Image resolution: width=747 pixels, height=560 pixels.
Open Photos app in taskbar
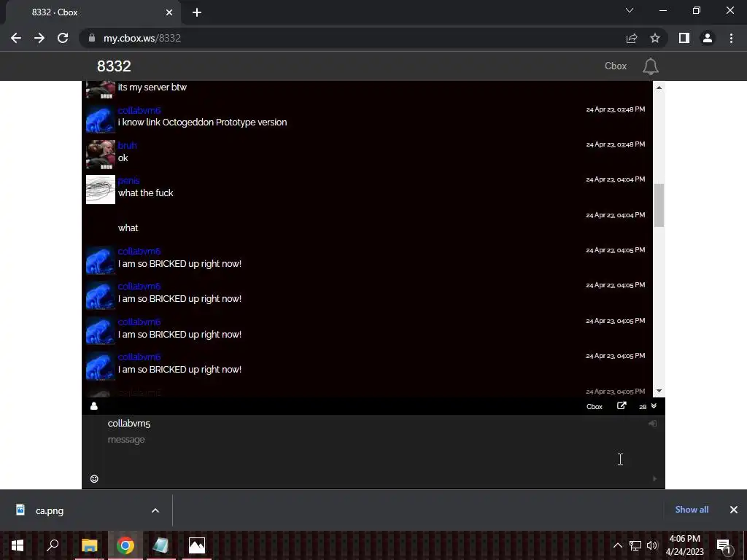(197, 545)
